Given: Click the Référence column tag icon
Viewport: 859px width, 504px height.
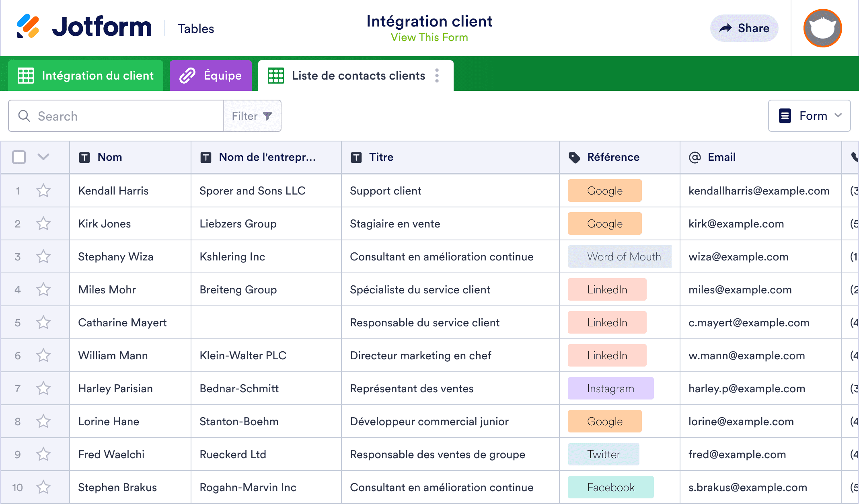Looking at the screenshot, I should [x=573, y=157].
